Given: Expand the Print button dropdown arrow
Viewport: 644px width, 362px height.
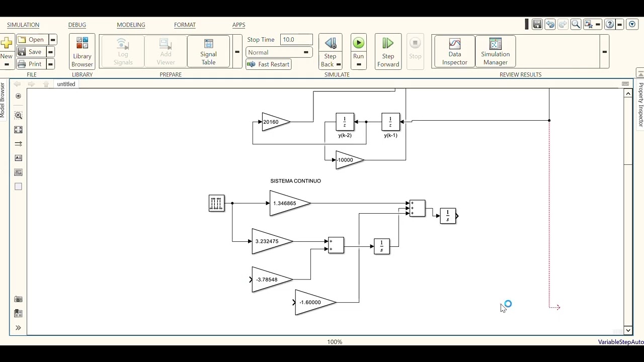Looking at the screenshot, I should pos(50,64).
